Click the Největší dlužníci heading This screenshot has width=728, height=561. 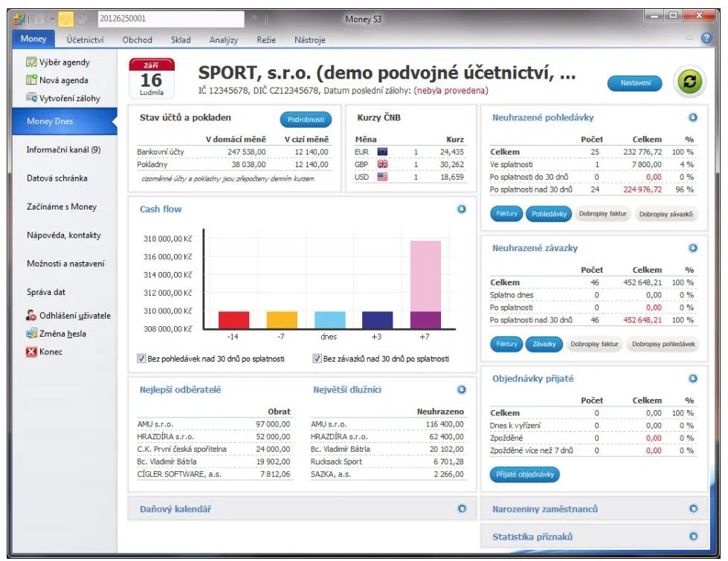pyautogui.click(x=347, y=390)
